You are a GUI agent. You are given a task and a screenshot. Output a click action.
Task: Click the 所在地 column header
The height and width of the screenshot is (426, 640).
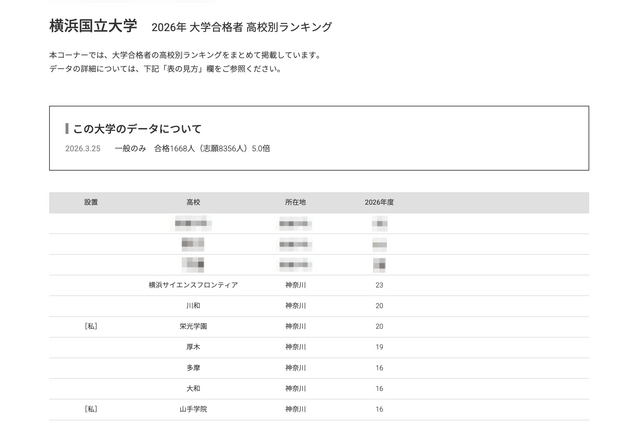pyautogui.click(x=296, y=202)
